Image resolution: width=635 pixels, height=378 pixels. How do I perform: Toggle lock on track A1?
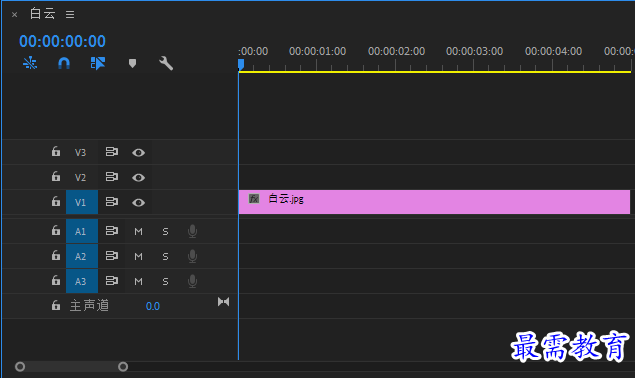point(55,231)
